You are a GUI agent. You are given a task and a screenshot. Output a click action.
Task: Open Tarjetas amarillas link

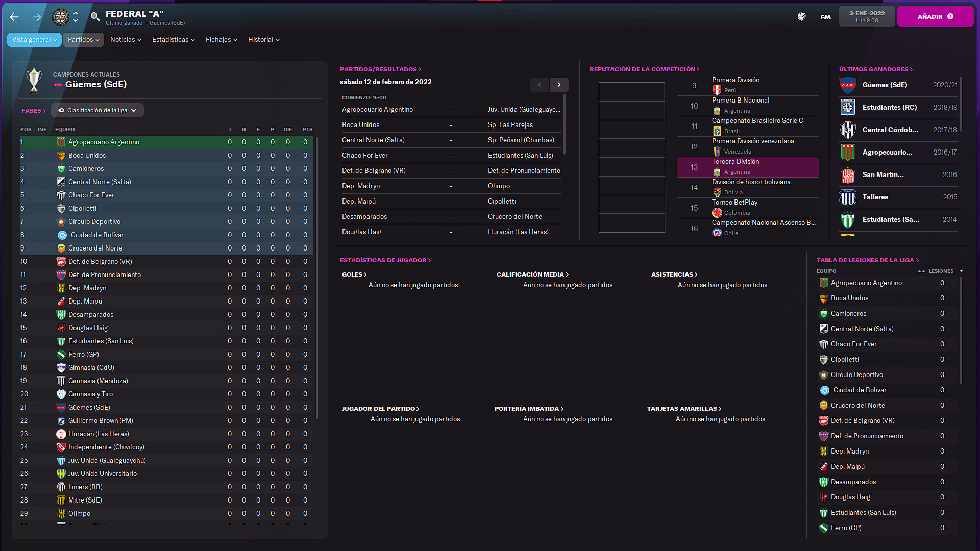pos(684,409)
